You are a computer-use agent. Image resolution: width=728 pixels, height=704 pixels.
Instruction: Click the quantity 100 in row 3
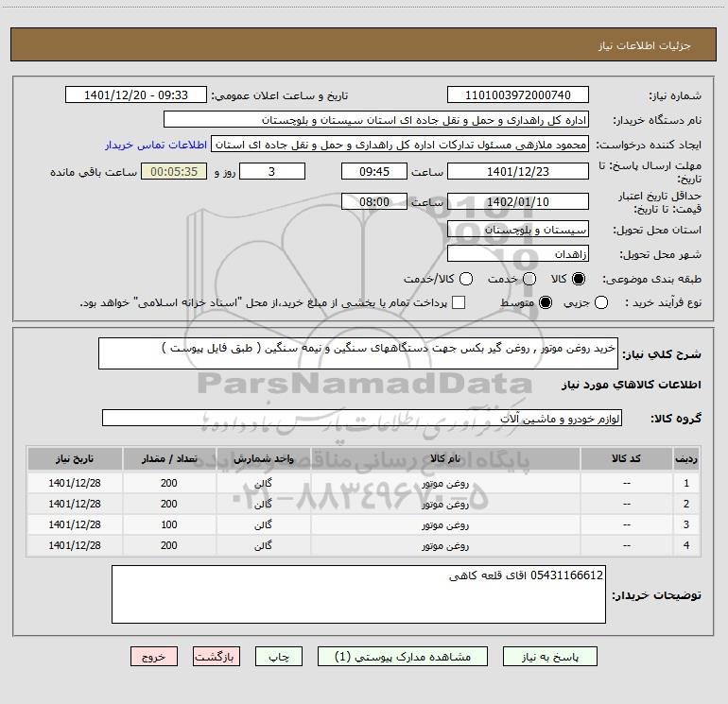point(169,524)
